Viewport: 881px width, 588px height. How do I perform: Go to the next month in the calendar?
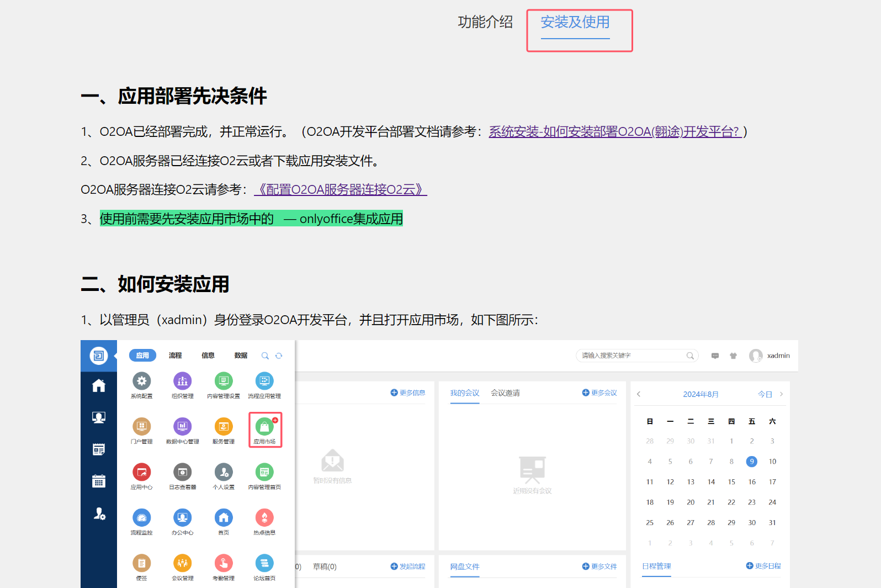tap(781, 394)
